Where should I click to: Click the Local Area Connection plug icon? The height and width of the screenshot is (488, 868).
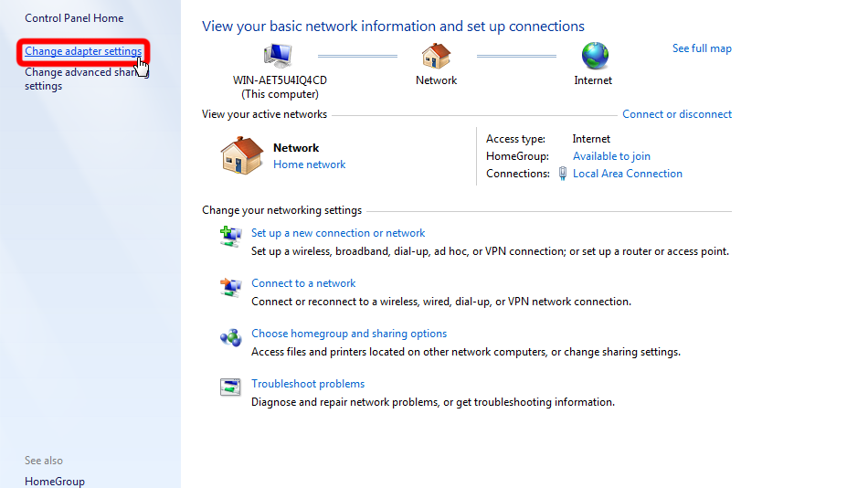coord(563,174)
